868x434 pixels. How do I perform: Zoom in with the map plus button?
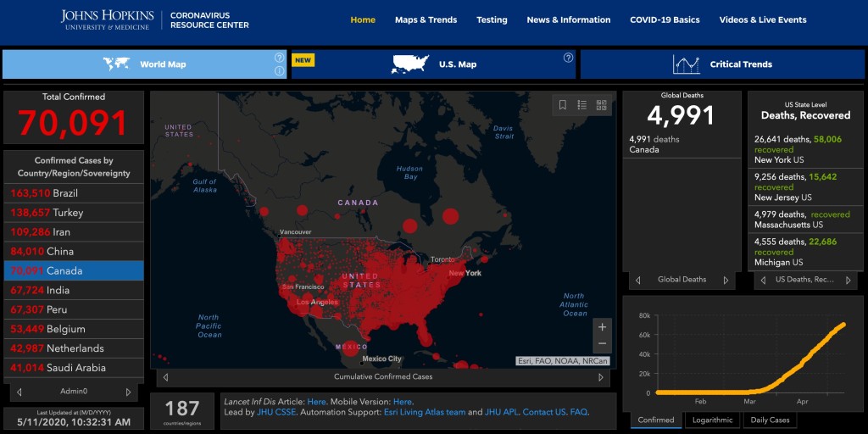pos(603,327)
